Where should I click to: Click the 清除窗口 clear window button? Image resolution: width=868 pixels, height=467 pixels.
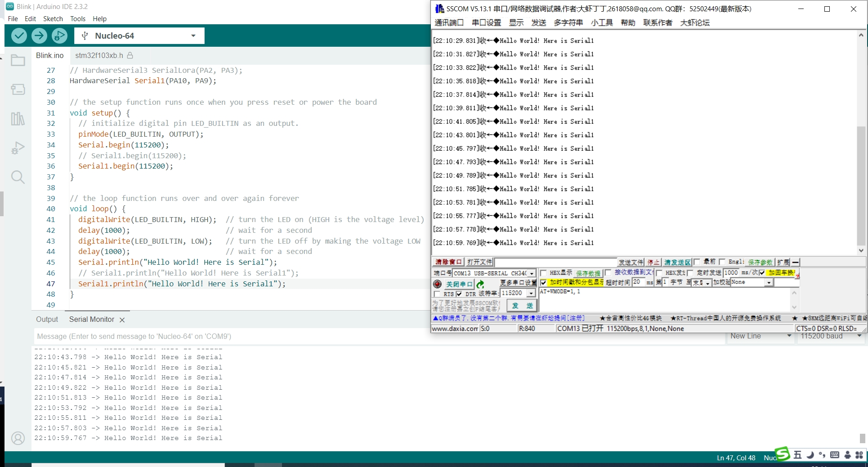pos(448,262)
